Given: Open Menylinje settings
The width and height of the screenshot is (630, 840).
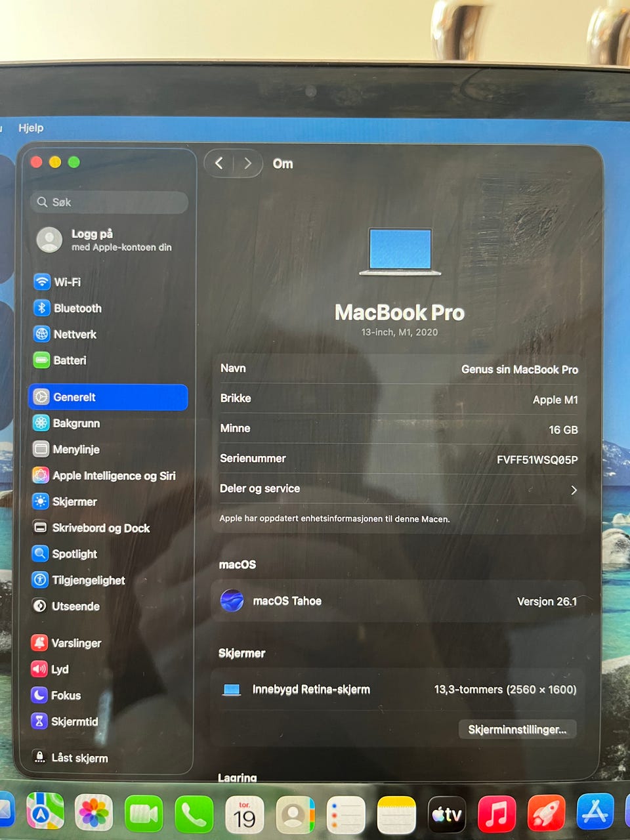Looking at the screenshot, I should tap(66, 450).
